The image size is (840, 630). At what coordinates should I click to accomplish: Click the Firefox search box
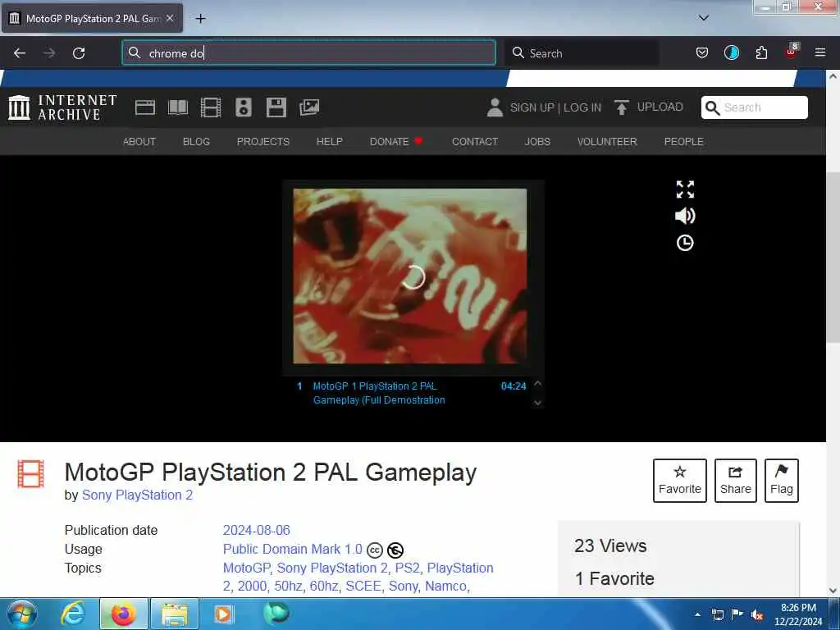click(582, 53)
